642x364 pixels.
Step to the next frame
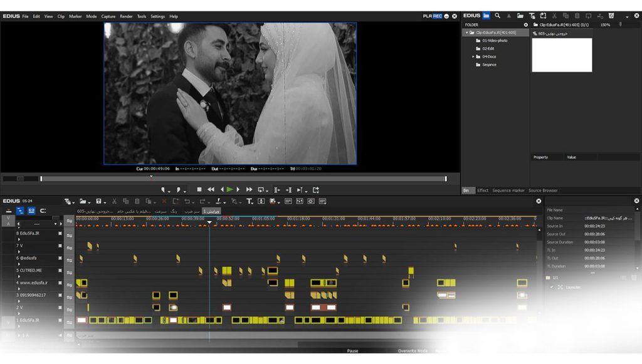pos(238,189)
